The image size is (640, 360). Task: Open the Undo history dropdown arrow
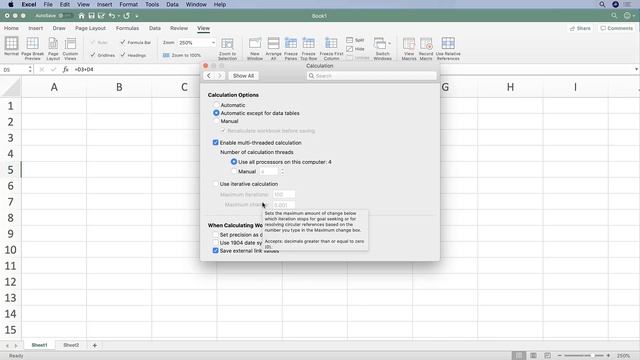coord(118,16)
